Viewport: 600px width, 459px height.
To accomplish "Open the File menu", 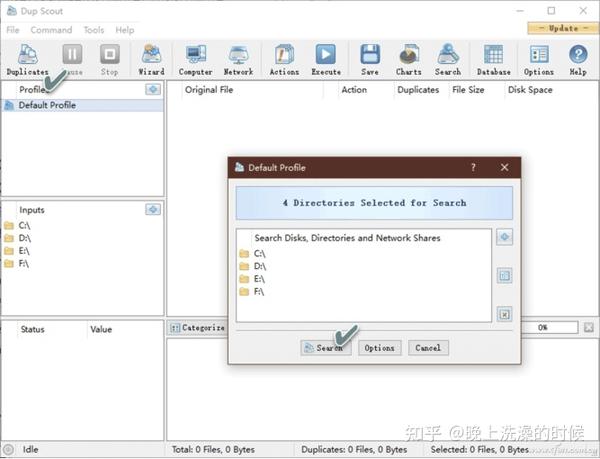I will [13, 30].
